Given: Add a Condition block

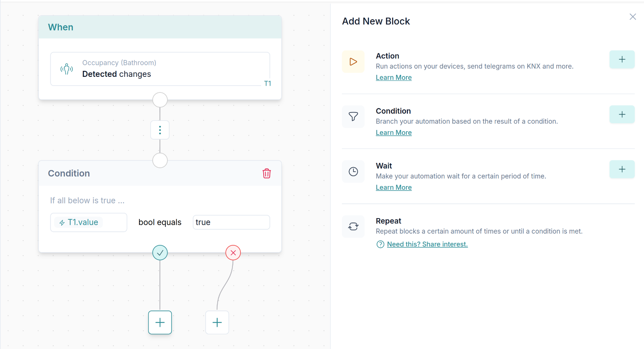Looking at the screenshot, I should [622, 114].
